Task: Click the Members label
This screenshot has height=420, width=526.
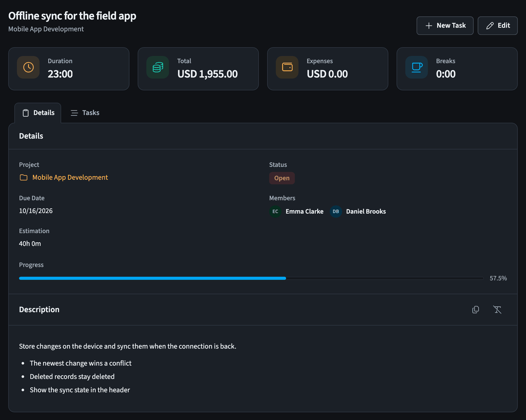Action: tap(282, 198)
